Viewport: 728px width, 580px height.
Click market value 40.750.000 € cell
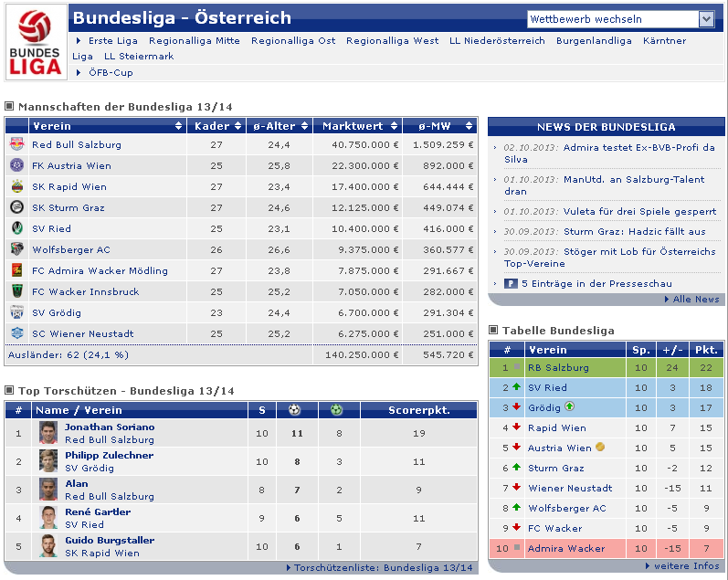[x=357, y=144]
